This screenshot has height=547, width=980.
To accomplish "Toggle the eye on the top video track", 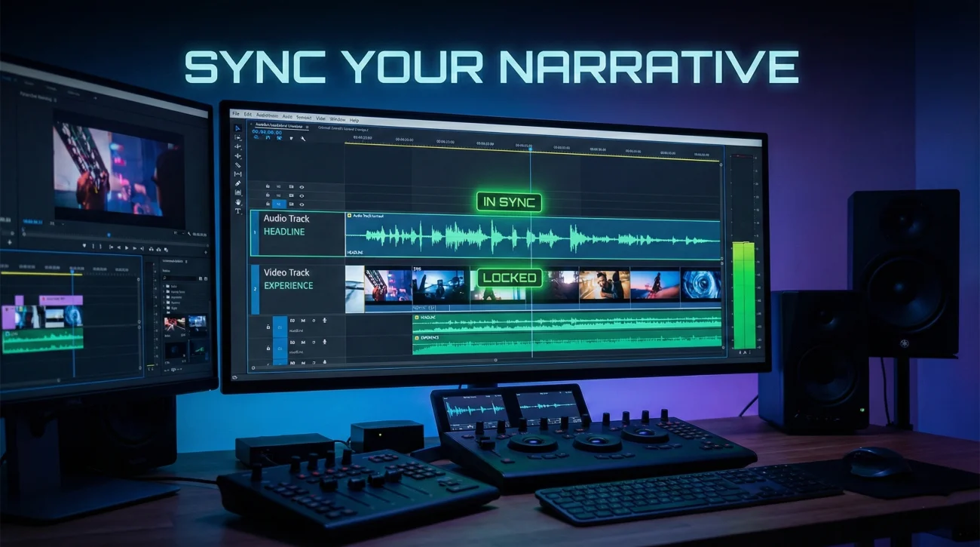I will click(302, 187).
